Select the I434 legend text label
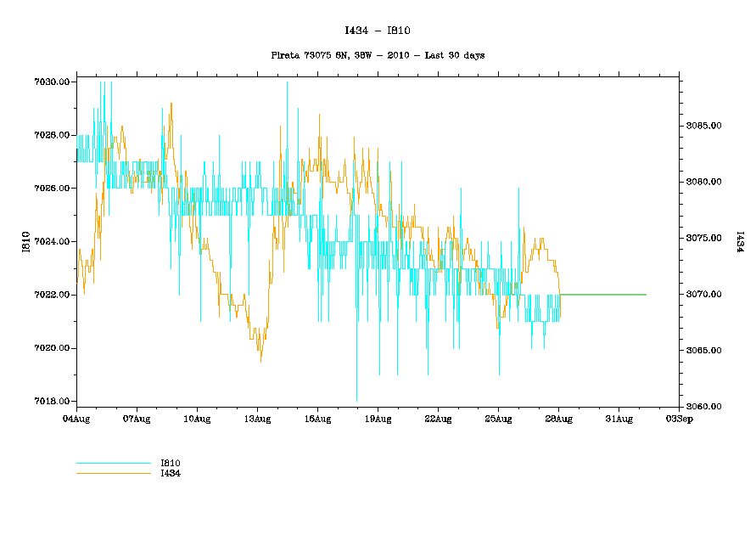This screenshot has height=535, width=756. click(171, 473)
